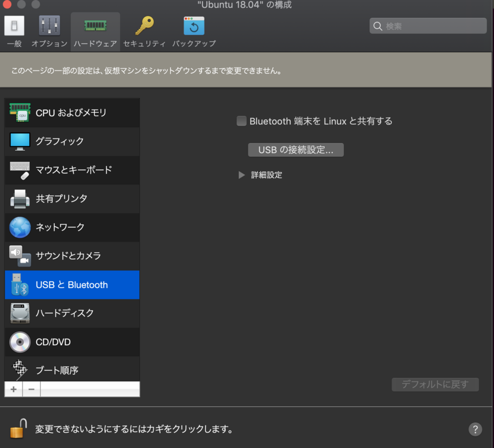Click the ブート順序 checkered flag icon
The height and width of the screenshot is (448, 494).
[20, 370]
